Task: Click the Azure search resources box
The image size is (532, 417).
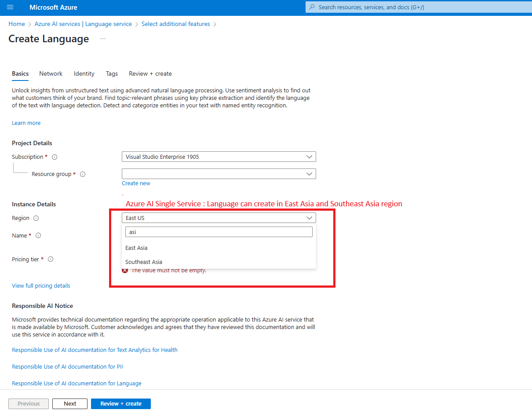Action: [419, 7]
